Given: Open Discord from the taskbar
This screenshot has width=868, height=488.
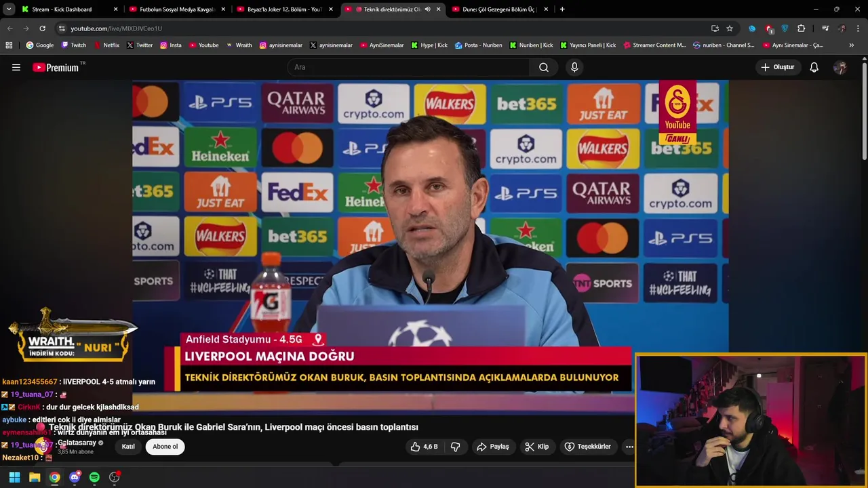Looking at the screenshot, I should [75, 477].
